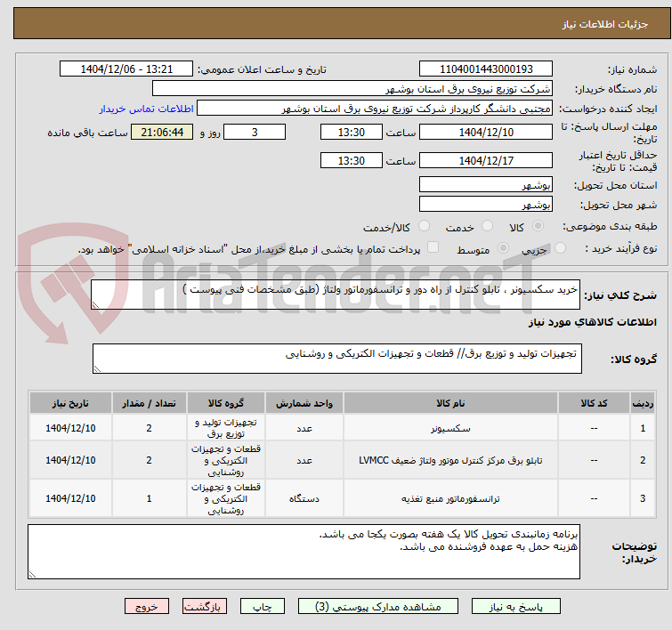This screenshot has width=672, height=630.
Task: Select the خدمت radio button
Action: tap(487, 225)
